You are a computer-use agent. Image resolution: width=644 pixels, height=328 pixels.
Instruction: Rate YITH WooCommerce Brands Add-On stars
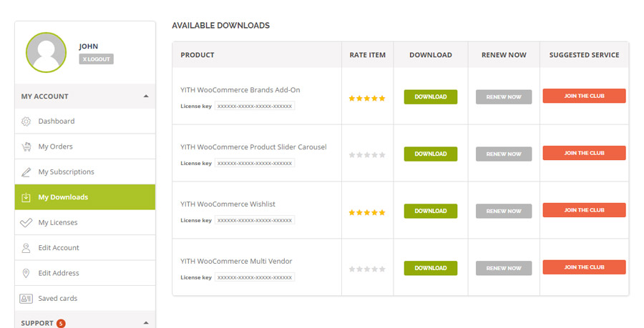pos(367,99)
